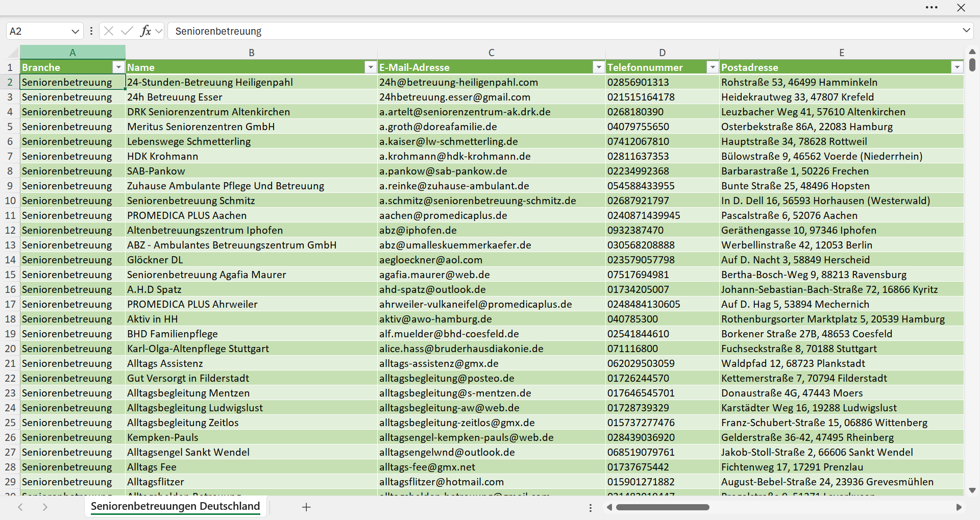980x520 pixels.
Task: Select column A header
Action: 72,53
